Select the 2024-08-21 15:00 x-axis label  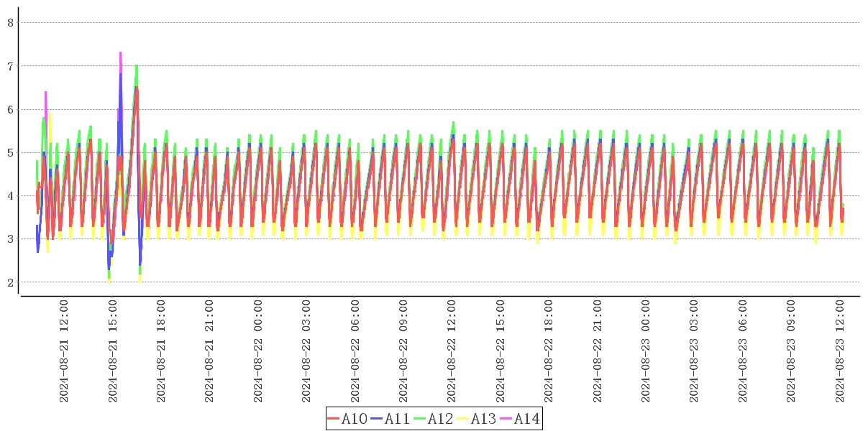112,352
